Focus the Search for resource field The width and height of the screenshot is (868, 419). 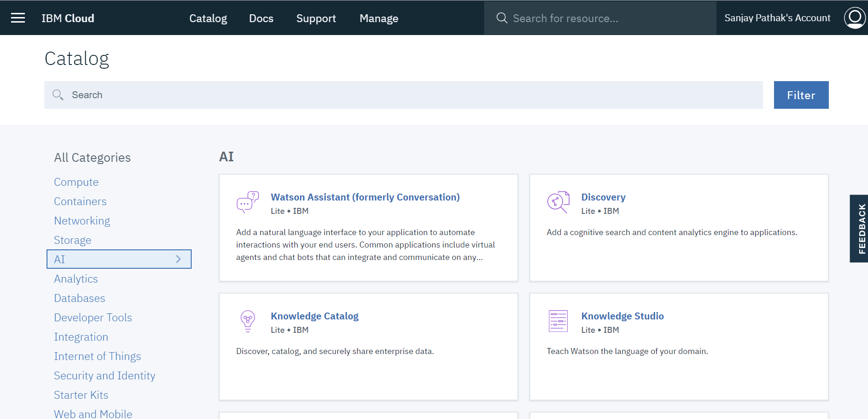click(600, 18)
